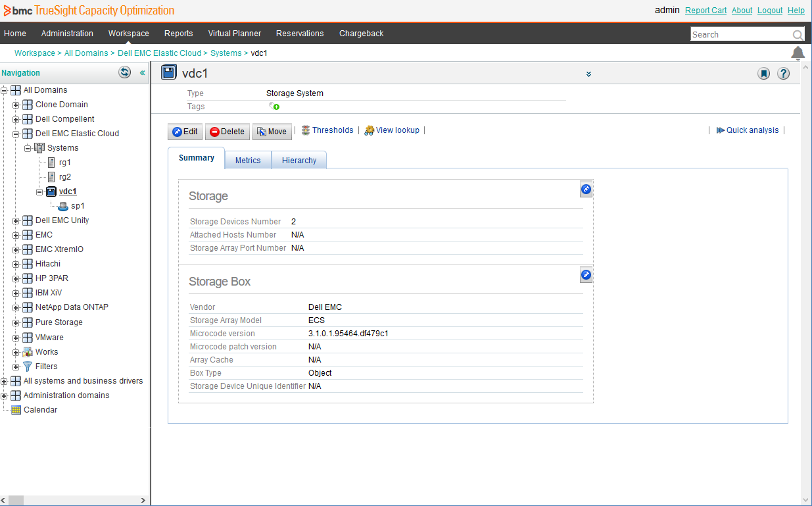The width and height of the screenshot is (812, 506).
Task: Open the Thresholds link
Action: 327,130
